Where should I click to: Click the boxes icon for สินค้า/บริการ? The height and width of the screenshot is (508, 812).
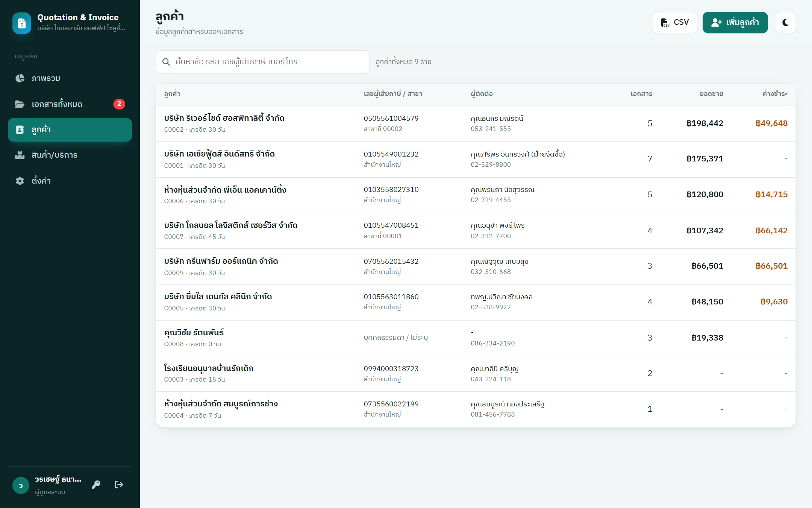click(x=20, y=155)
